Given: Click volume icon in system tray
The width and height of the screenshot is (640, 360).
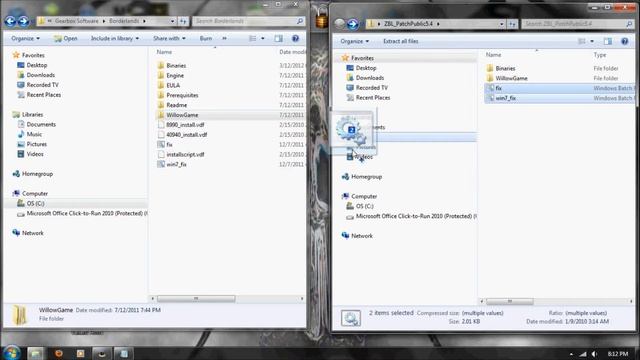Looking at the screenshot, I should click(x=595, y=354).
